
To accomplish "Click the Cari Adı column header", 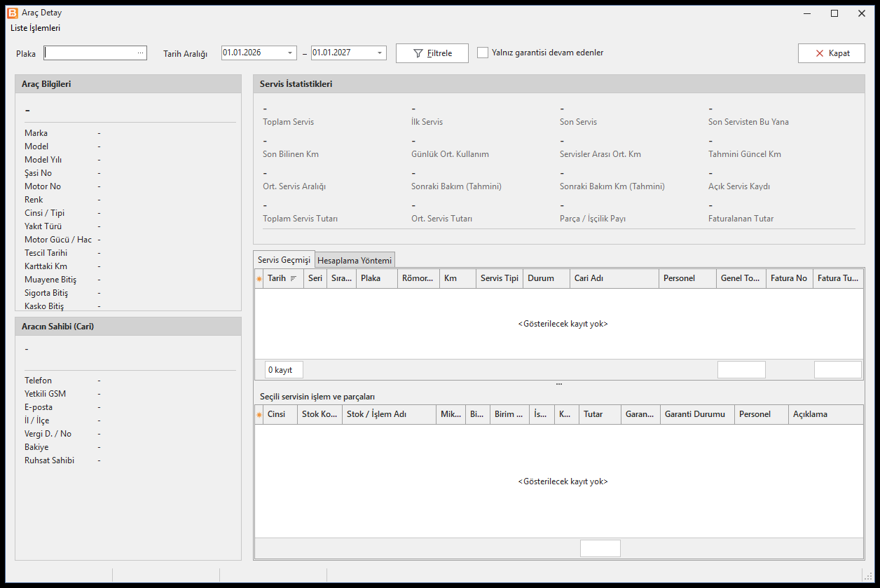I will (615, 278).
